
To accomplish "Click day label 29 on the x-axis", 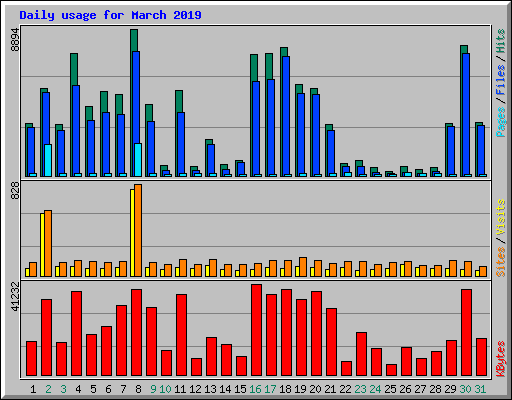I will point(450,389).
